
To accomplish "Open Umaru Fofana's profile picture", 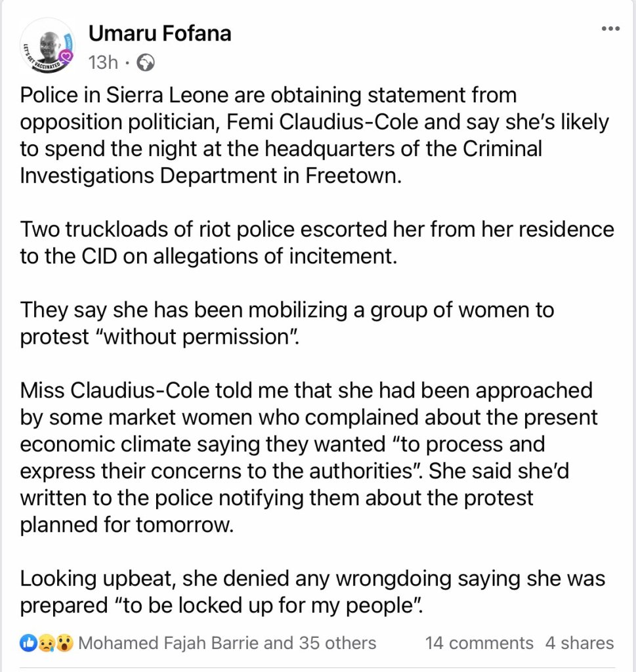I will 47,46.
